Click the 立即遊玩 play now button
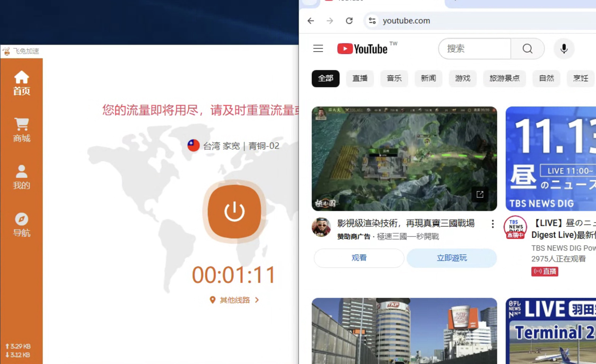 pos(452,258)
